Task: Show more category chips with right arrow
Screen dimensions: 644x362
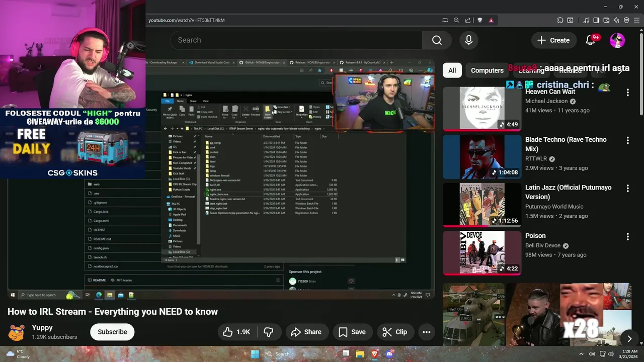Action: [620, 70]
